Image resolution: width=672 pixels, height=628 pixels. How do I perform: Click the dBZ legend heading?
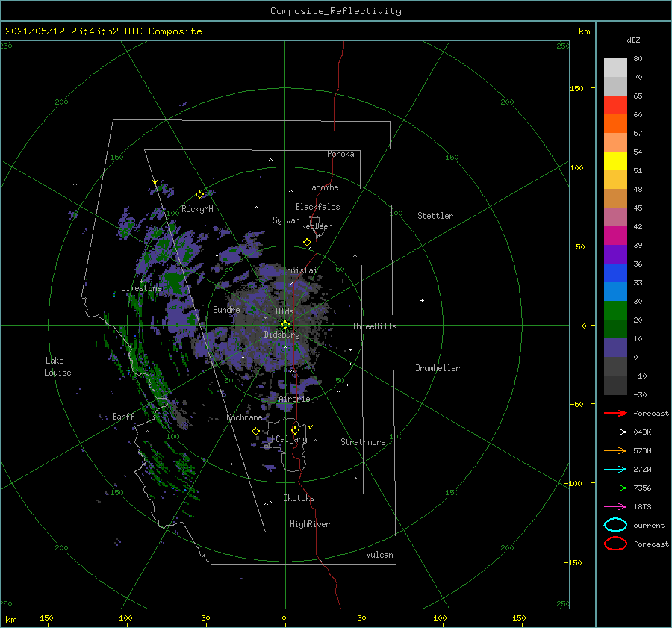tap(633, 40)
